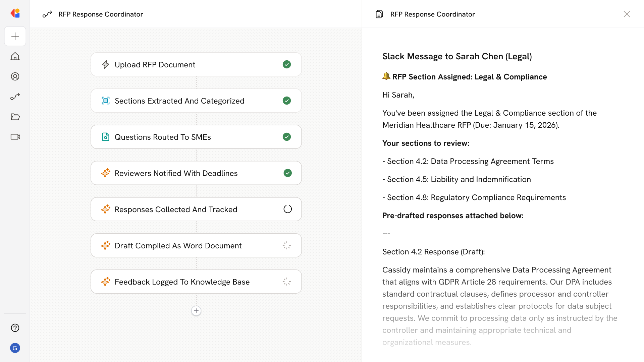Add a new step below the workflow

(x=196, y=311)
